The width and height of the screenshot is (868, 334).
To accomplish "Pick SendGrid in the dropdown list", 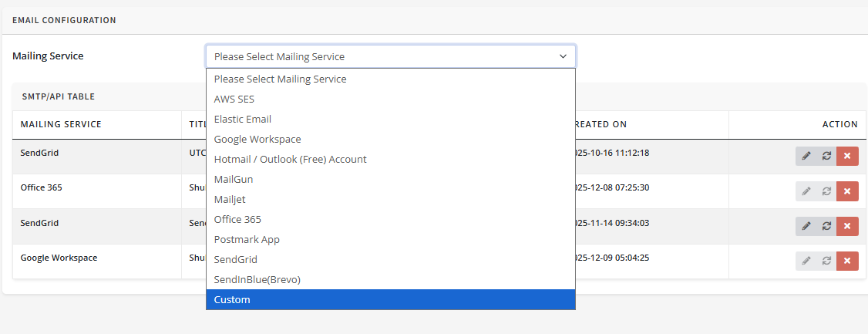I will (391, 260).
